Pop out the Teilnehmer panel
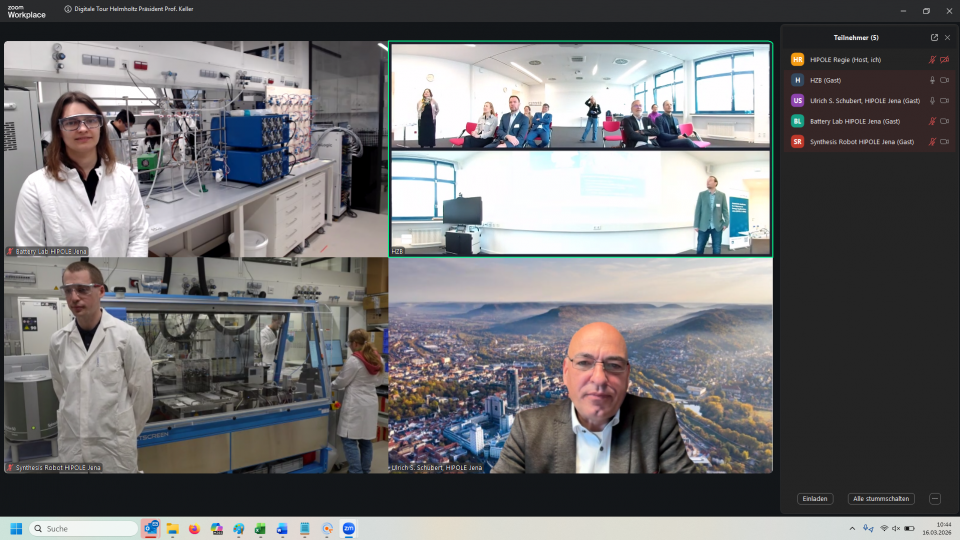Screen dimensions: 960x540 [x=934, y=38]
